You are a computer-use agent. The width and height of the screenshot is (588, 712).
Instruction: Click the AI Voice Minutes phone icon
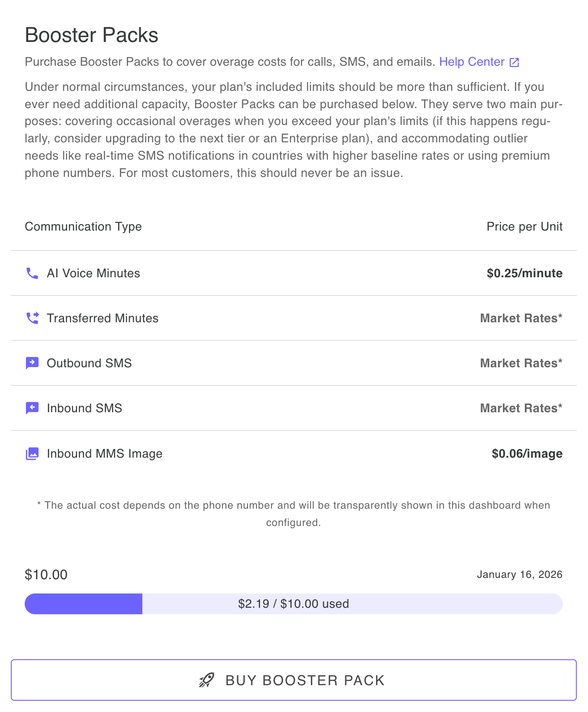[32, 273]
